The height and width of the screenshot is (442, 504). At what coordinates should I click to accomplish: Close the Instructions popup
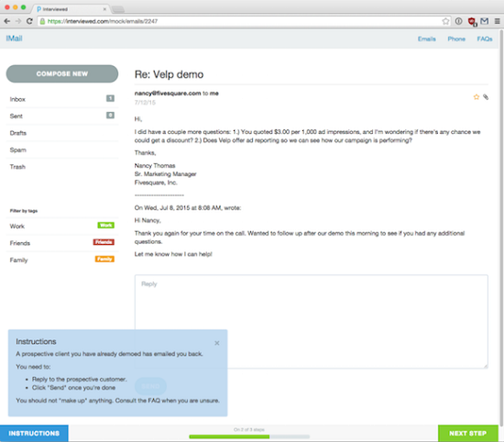click(x=217, y=343)
